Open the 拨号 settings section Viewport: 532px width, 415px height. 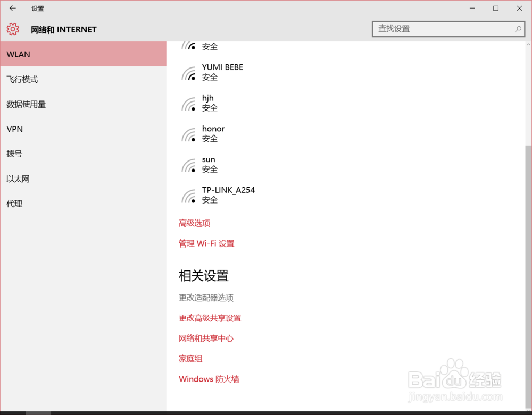tap(14, 154)
